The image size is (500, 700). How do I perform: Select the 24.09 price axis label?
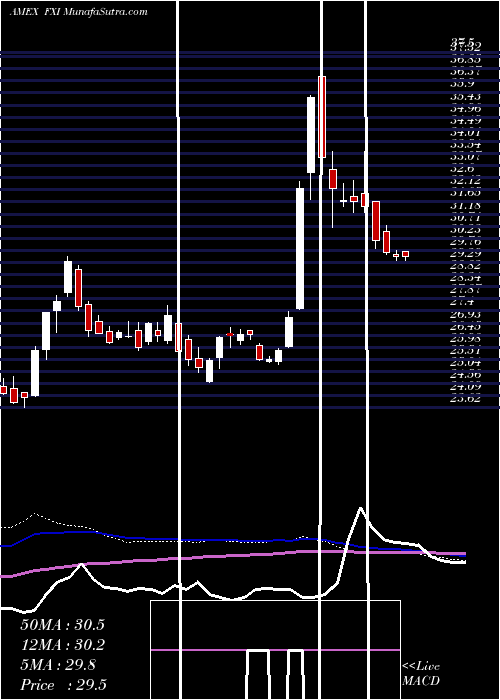click(465, 387)
